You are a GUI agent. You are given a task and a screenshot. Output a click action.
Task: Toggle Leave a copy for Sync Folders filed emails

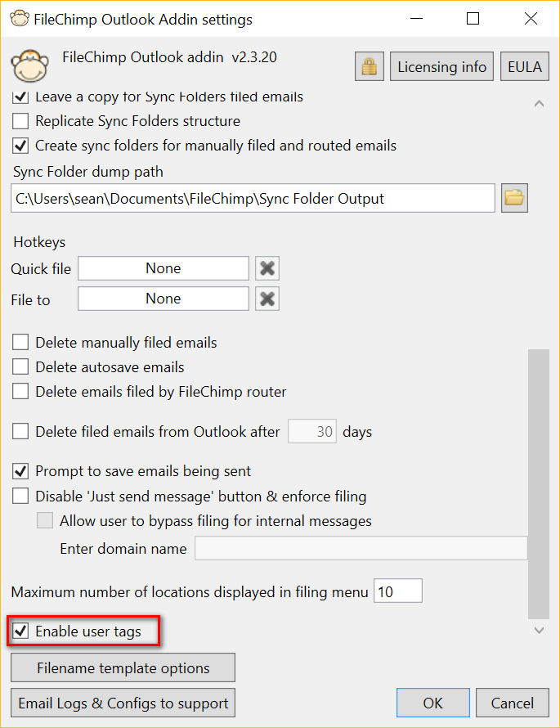20,97
